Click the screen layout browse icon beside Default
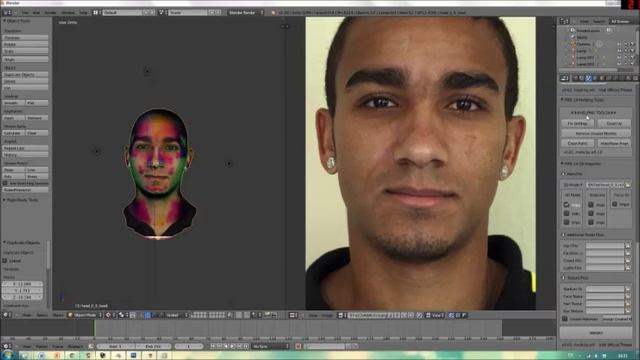Viewport: 640px width, 360px height. [x=96, y=13]
